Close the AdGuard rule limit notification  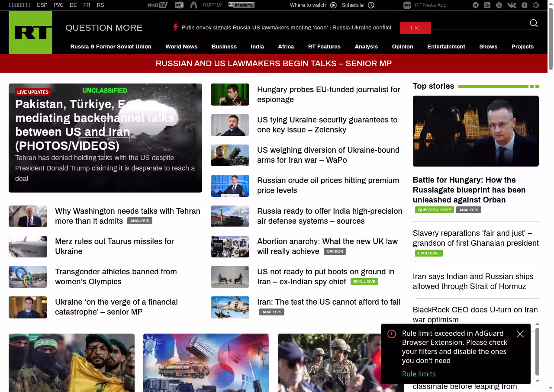(520, 334)
